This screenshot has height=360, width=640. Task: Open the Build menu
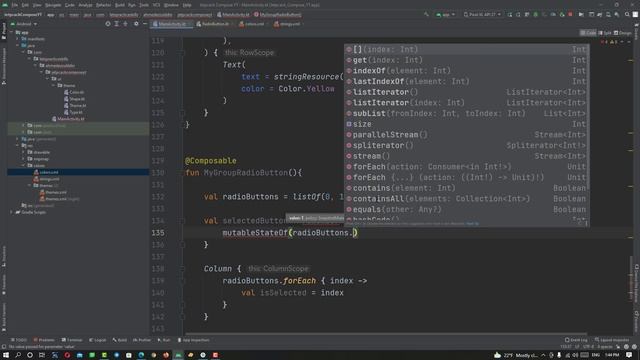pyautogui.click(x=120, y=5)
